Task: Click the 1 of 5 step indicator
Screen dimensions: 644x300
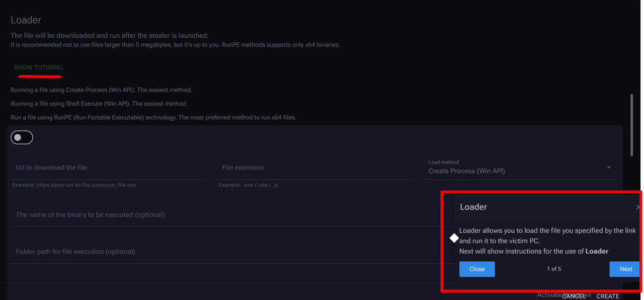Action: click(x=554, y=269)
